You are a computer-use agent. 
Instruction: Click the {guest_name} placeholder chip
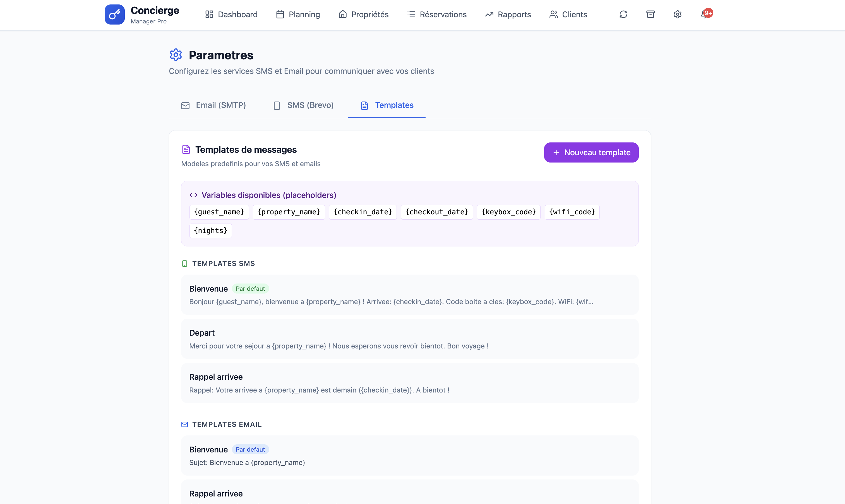[x=219, y=212]
